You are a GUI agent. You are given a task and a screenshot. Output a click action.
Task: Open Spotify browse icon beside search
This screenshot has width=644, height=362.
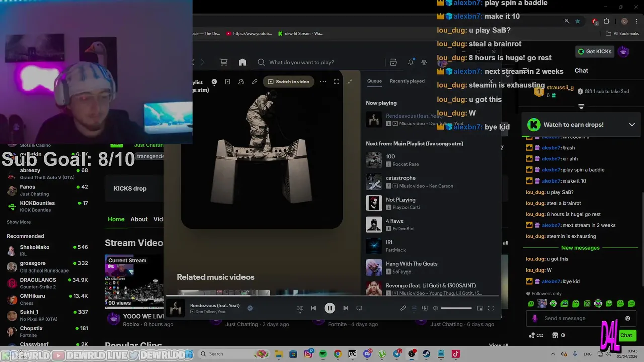point(393,62)
